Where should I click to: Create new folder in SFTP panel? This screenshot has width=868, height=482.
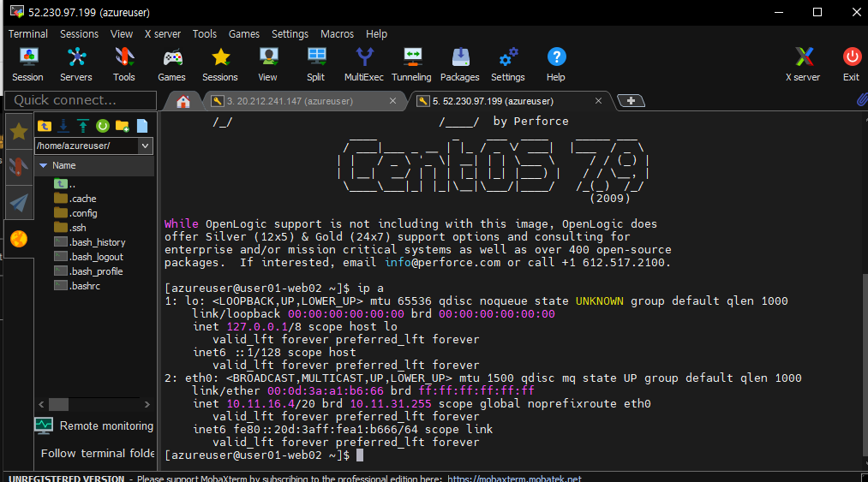pos(123,126)
